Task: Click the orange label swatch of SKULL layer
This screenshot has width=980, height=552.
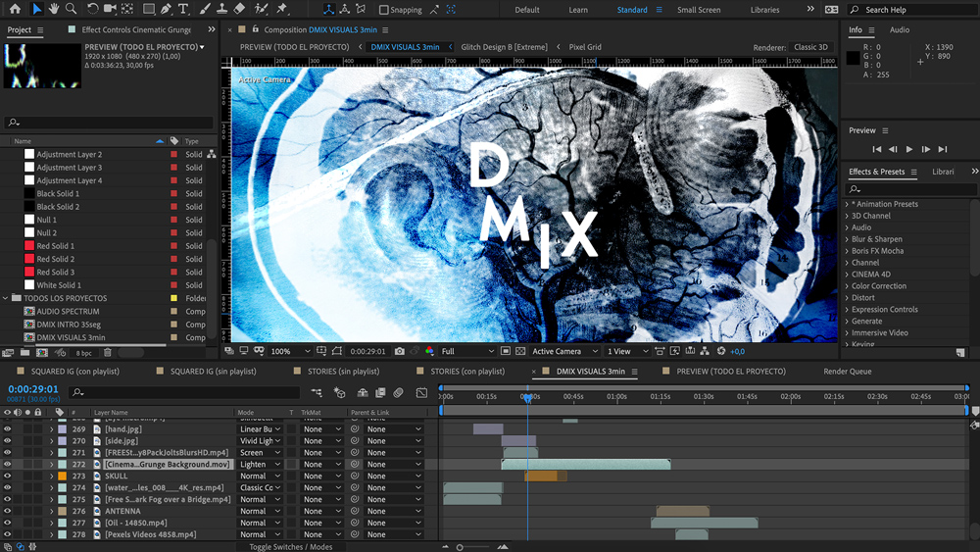Action: (x=63, y=476)
